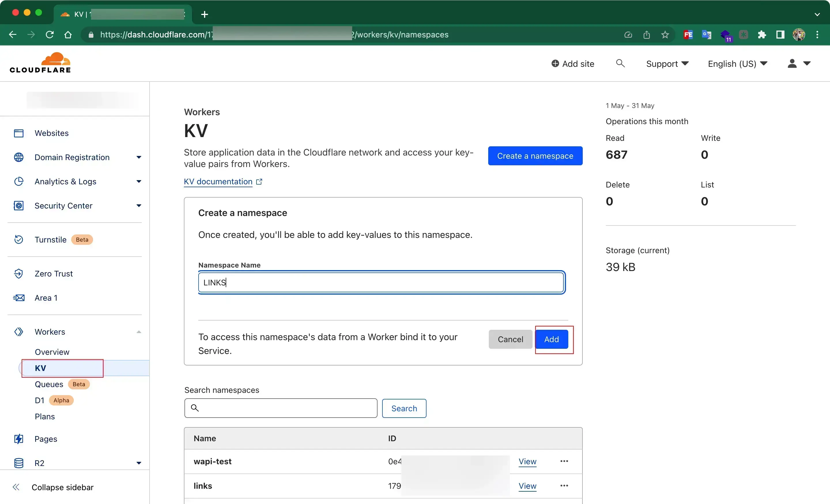830x504 pixels.
Task: Click the share page icon in address bar
Action: point(646,35)
